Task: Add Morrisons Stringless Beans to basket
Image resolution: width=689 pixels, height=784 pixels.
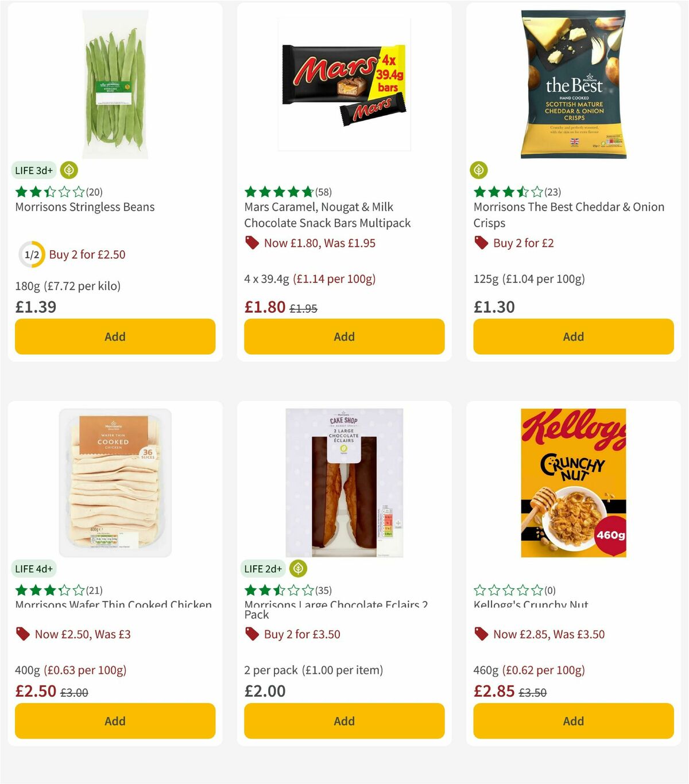Action: [114, 337]
